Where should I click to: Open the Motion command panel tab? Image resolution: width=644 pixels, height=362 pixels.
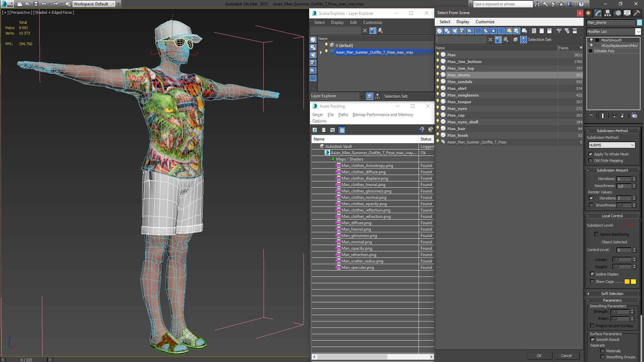point(618,13)
